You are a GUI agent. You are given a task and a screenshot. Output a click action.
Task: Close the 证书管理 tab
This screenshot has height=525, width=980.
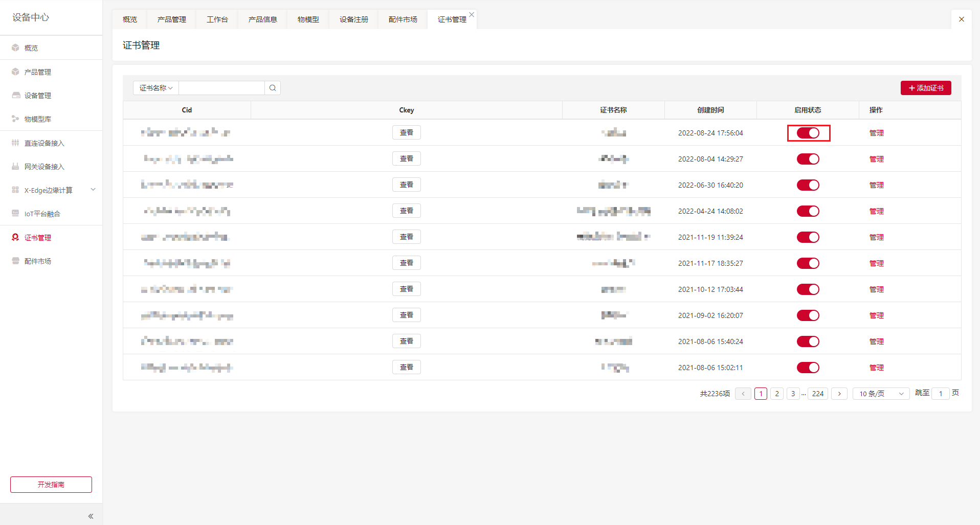click(472, 15)
